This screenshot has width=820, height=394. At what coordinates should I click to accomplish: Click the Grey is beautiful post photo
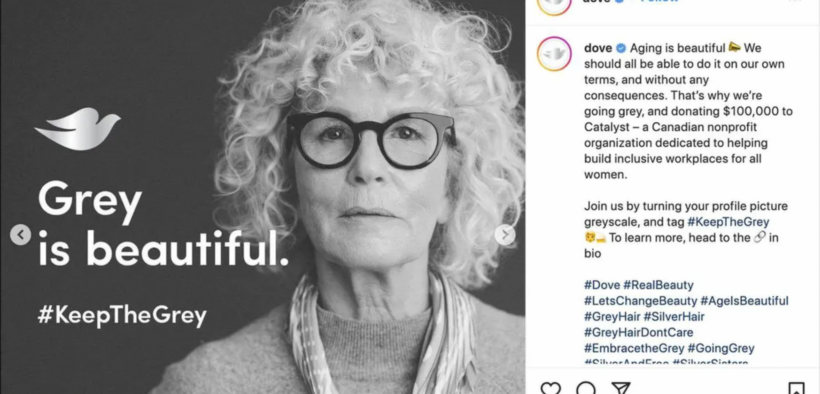click(x=263, y=197)
